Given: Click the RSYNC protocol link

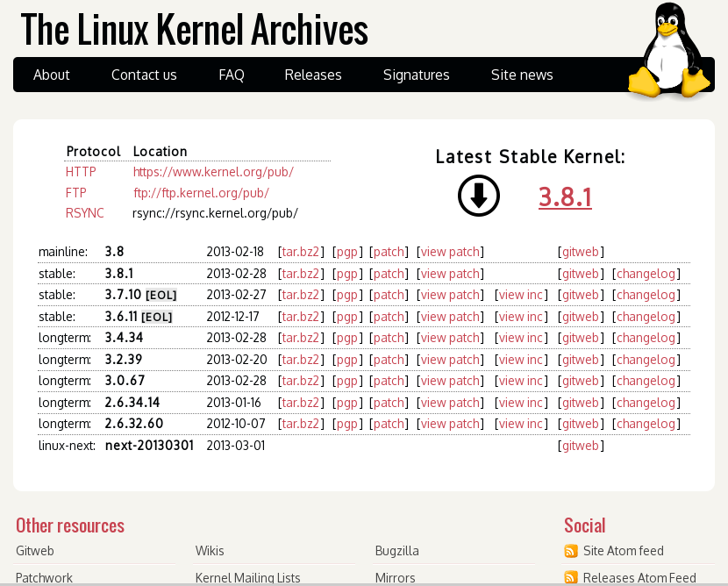Looking at the screenshot, I should (84, 213).
